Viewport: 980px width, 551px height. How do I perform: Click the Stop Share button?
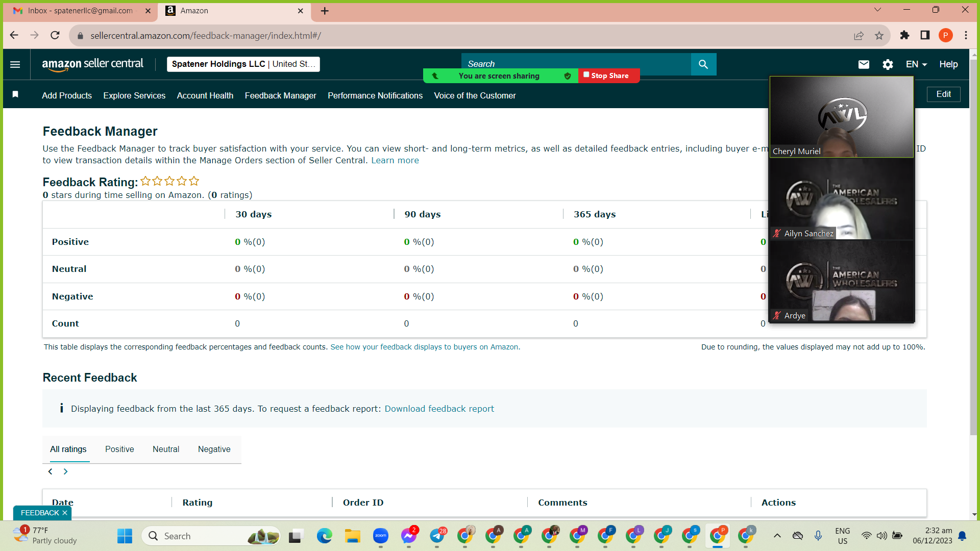pyautogui.click(x=608, y=76)
